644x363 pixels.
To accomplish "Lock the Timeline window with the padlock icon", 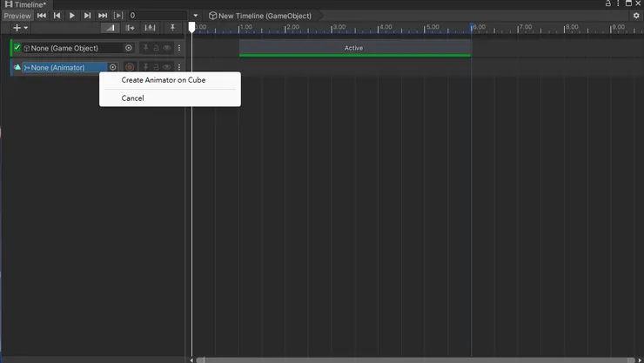I will point(607,3).
